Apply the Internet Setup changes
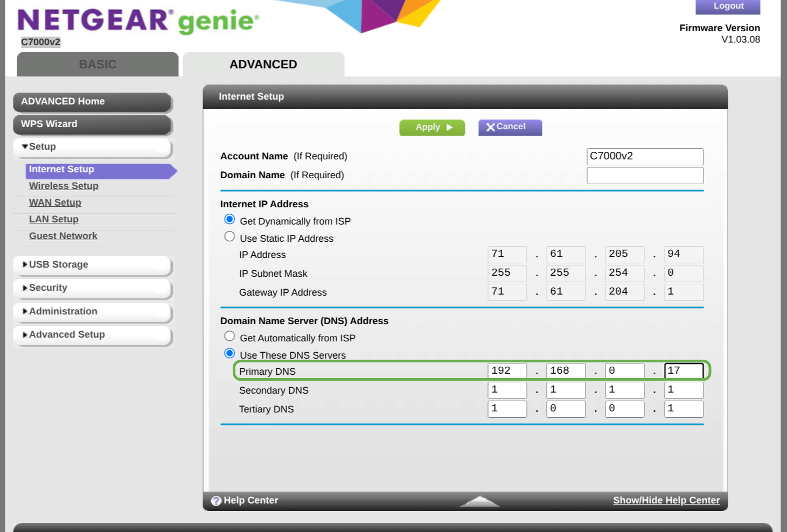Image resolution: width=787 pixels, height=532 pixels. [431, 127]
